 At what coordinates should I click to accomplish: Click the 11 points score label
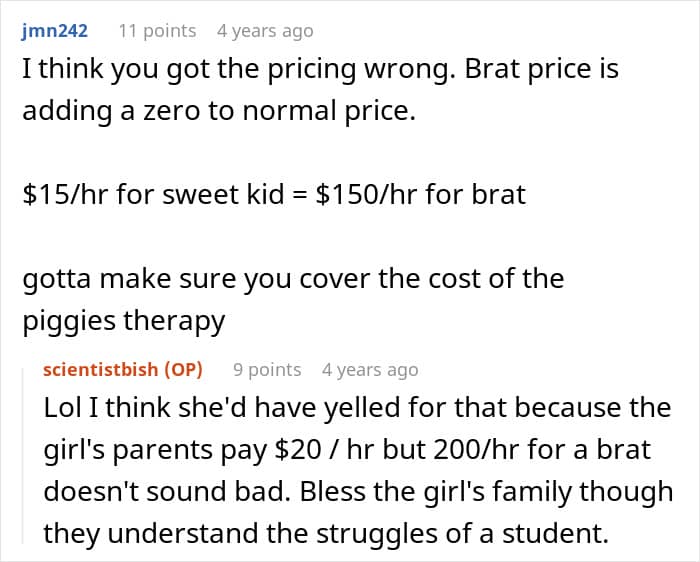point(157,31)
